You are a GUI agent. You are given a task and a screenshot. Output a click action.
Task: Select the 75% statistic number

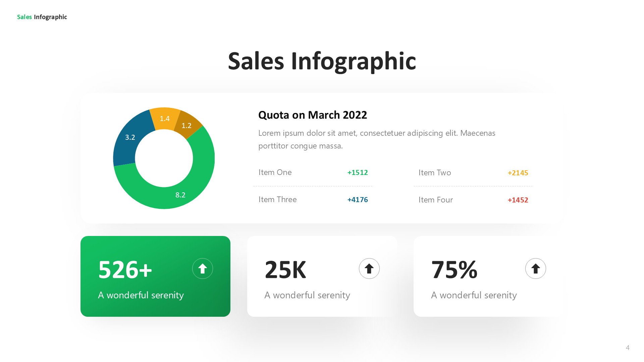tap(454, 269)
